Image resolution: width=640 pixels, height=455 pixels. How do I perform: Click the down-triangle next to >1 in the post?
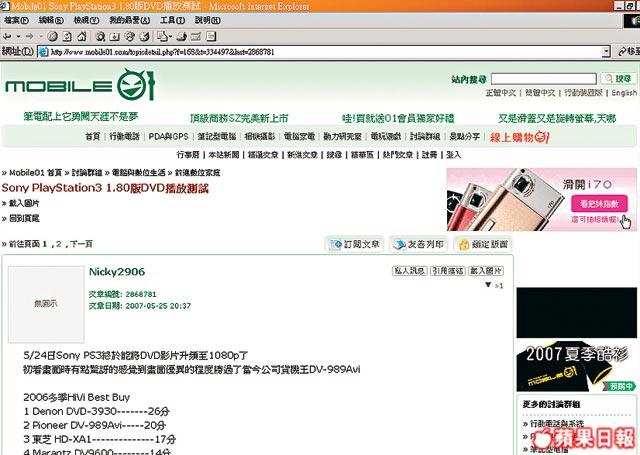click(488, 285)
